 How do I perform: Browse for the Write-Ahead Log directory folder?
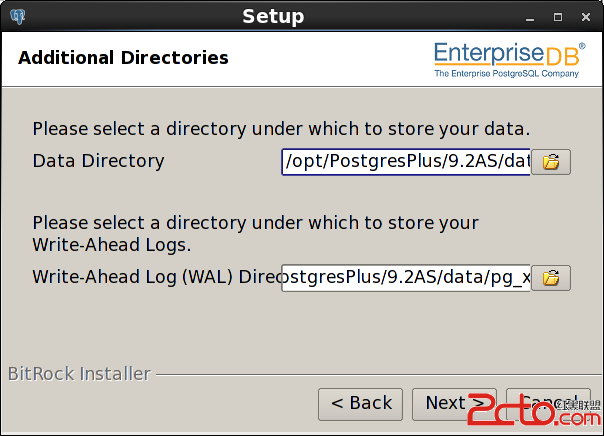551,278
